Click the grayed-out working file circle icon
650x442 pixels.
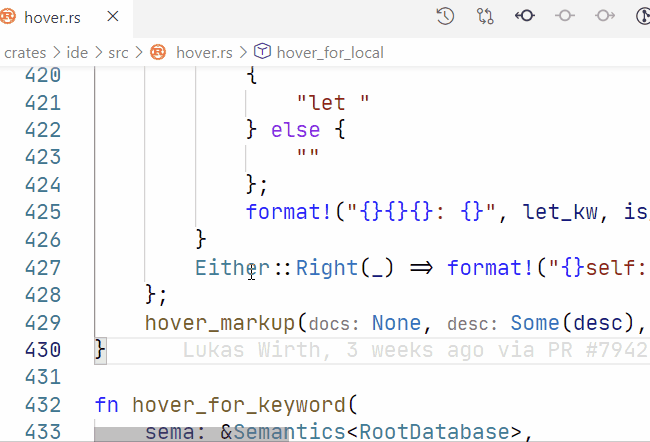(x=564, y=16)
